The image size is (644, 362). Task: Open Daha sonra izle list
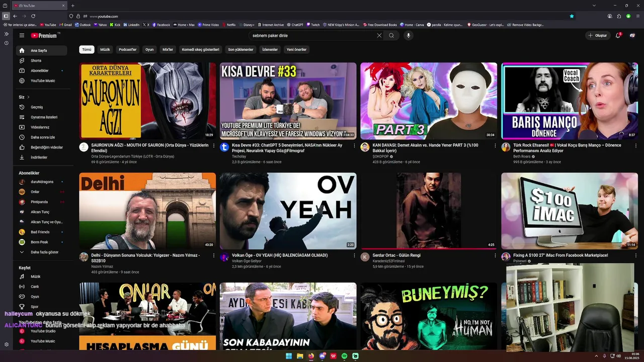click(41, 137)
